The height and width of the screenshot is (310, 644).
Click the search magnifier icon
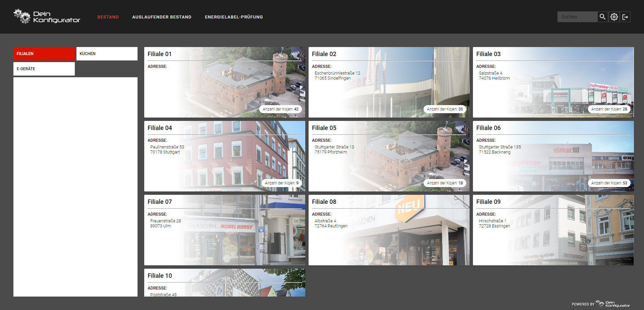602,17
